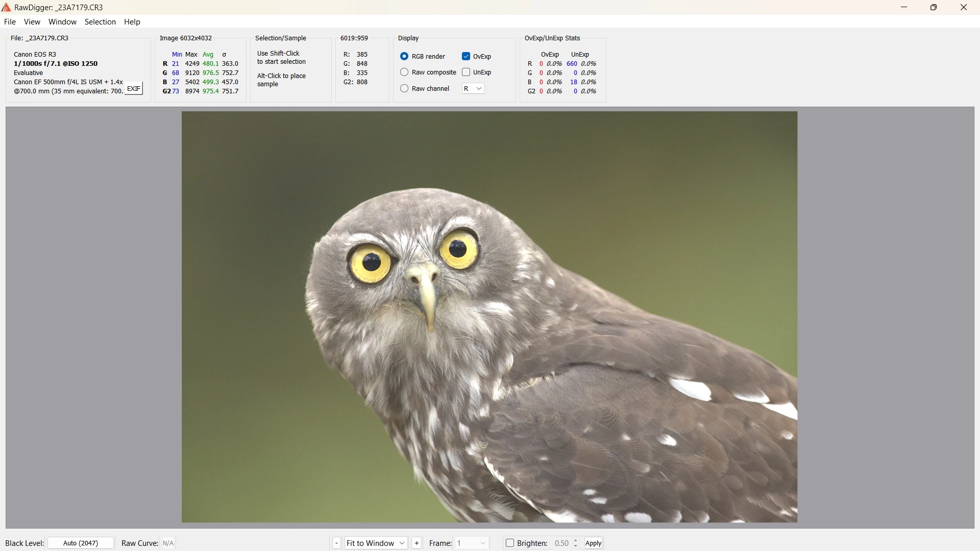
Task: Click the RawDigger app icon in title bar
Action: click(x=6, y=7)
